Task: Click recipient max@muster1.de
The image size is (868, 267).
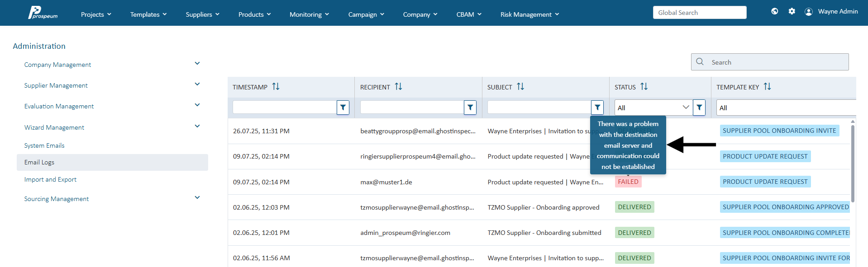Action: click(386, 182)
